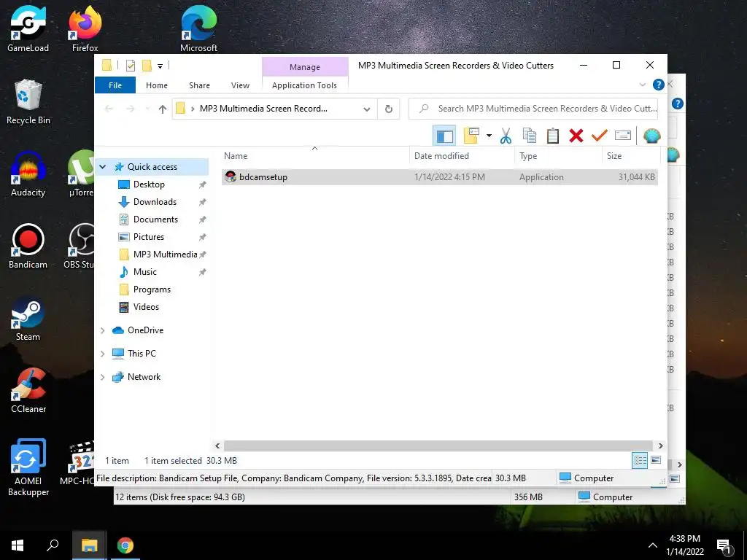Collapse the Quick access tree node
The width and height of the screenshot is (747, 560).
point(102,167)
